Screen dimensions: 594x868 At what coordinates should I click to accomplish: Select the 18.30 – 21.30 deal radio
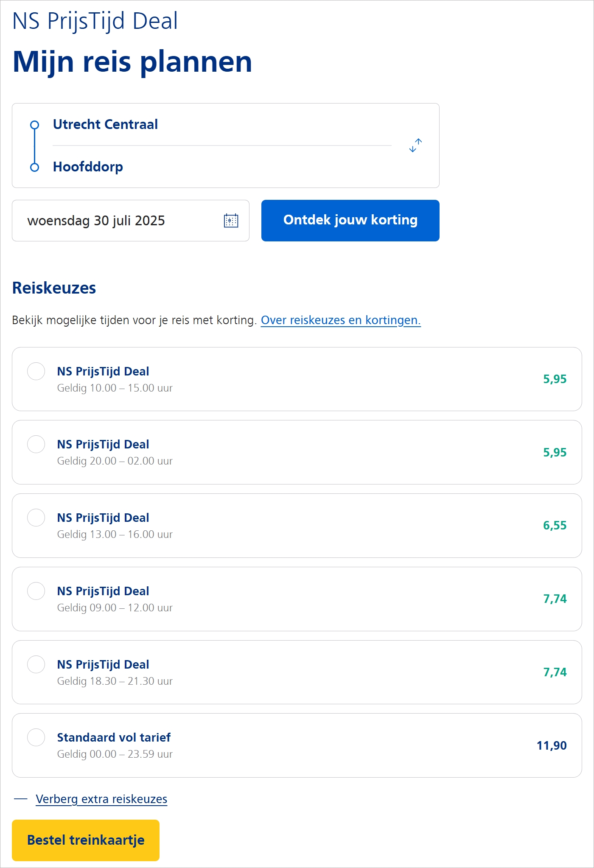click(x=36, y=664)
